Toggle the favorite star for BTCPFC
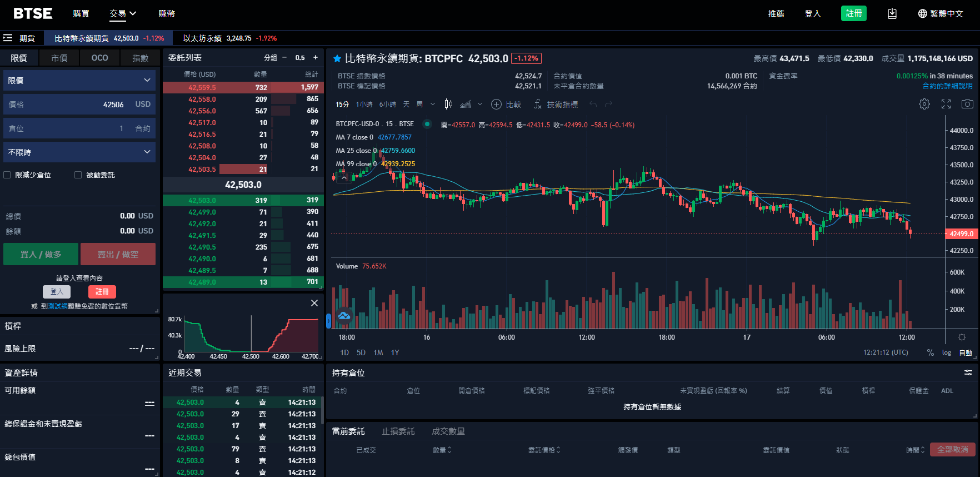This screenshot has width=980, height=477. coord(337,58)
